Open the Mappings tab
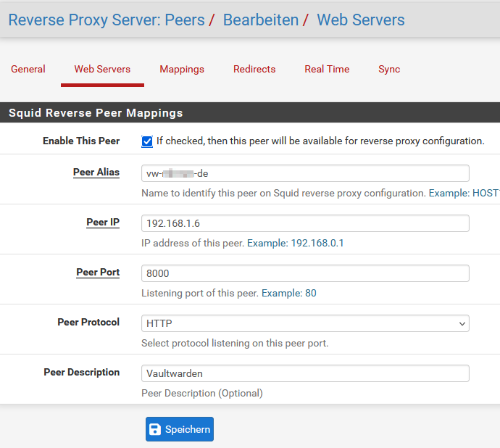The height and width of the screenshot is (448, 500). 182,70
